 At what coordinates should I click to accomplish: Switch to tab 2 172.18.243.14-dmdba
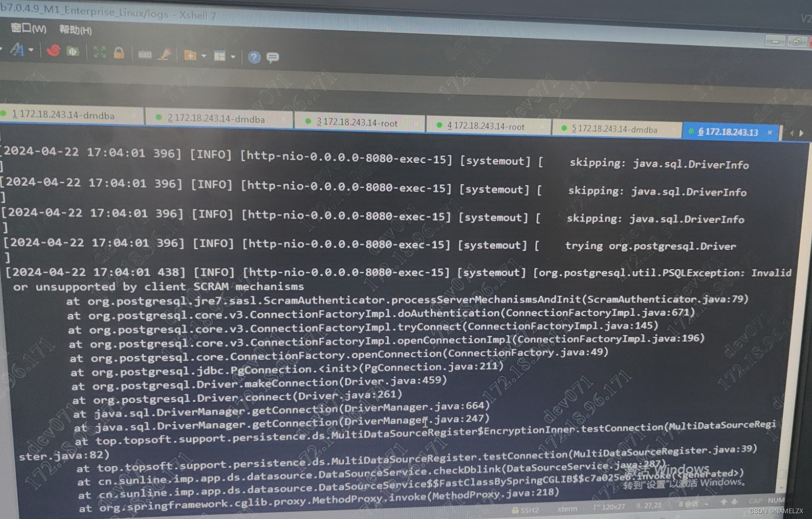tap(218, 118)
